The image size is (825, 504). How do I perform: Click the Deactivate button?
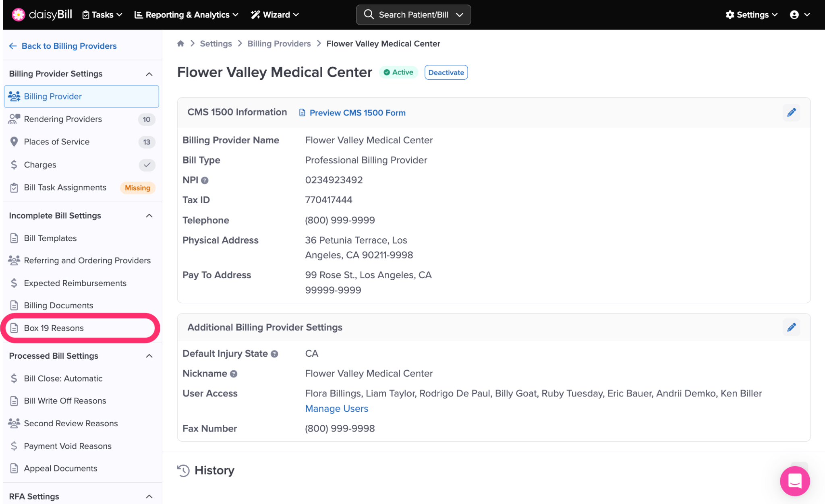pos(446,72)
